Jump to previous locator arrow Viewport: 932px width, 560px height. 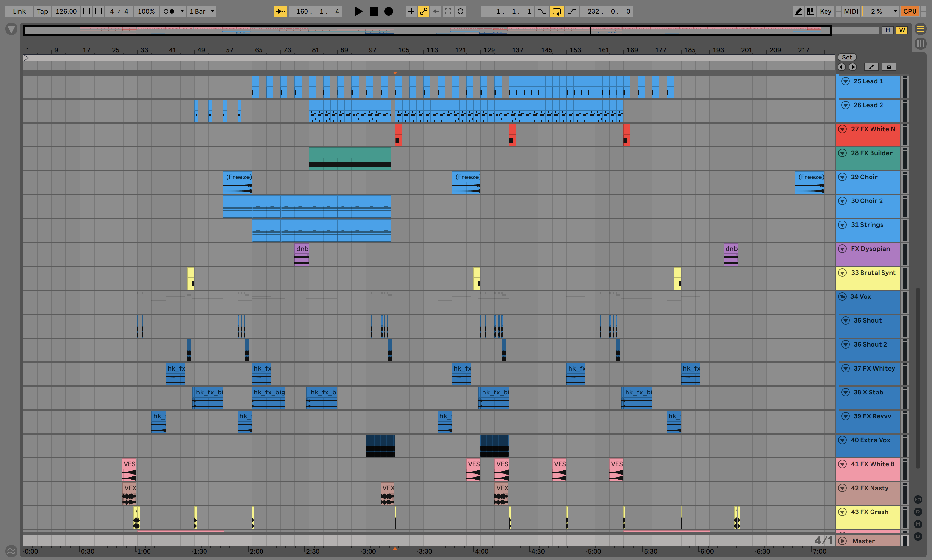coord(842,67)
